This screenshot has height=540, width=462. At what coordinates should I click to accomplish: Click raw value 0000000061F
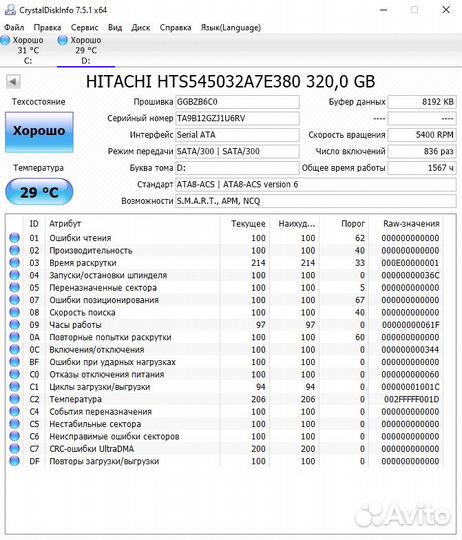(410, 325)
